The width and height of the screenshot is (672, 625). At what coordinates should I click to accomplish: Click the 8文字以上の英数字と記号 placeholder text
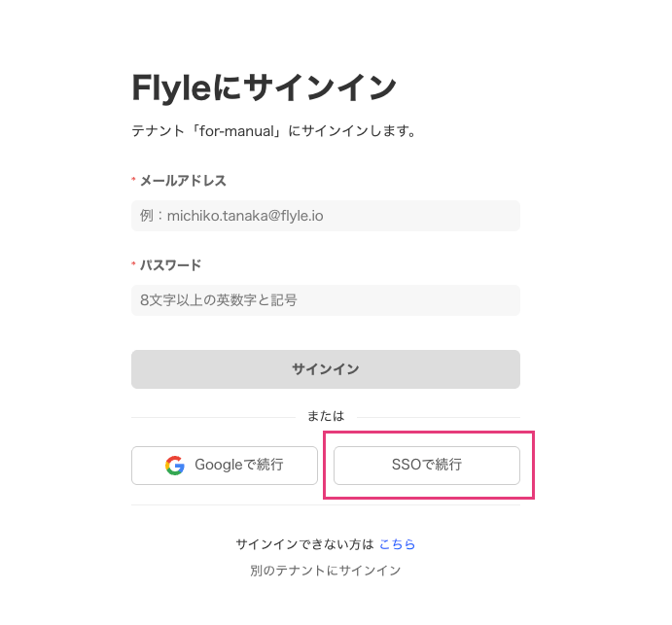(219, 300)
